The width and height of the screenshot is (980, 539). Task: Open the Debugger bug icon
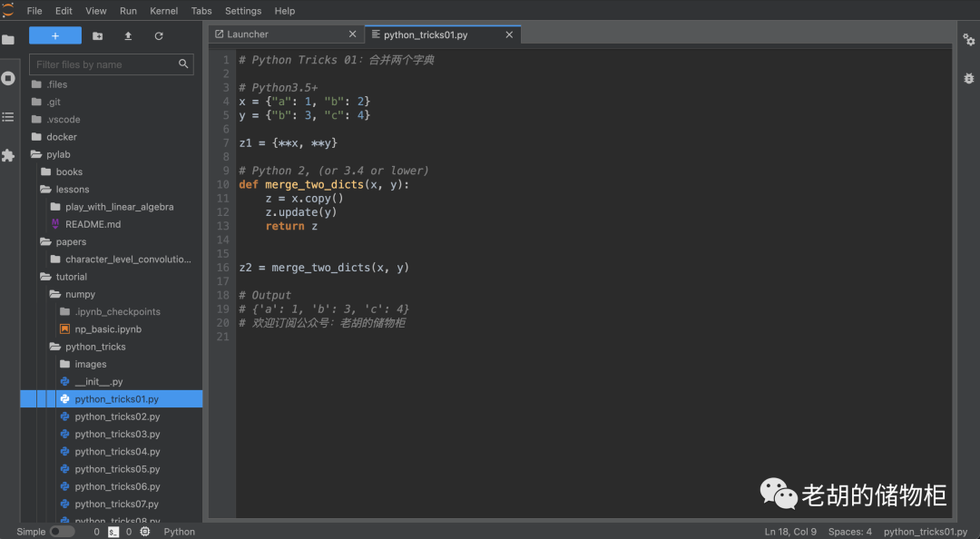click(969, 78)
